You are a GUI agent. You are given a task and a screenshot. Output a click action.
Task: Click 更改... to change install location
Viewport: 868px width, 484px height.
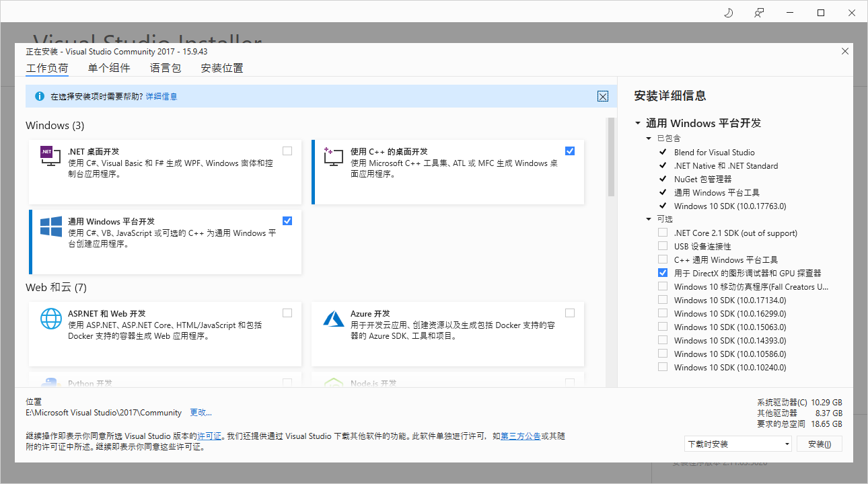pos(201,413)
